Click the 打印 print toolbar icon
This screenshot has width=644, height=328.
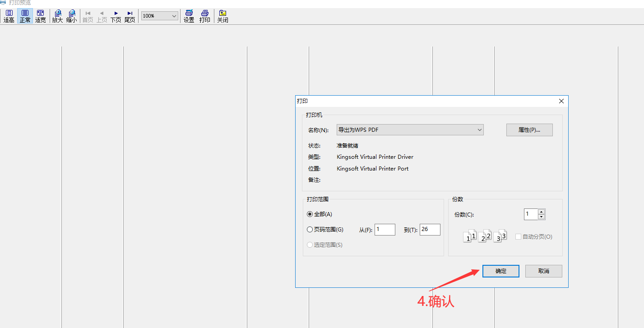tap(205, 16)
